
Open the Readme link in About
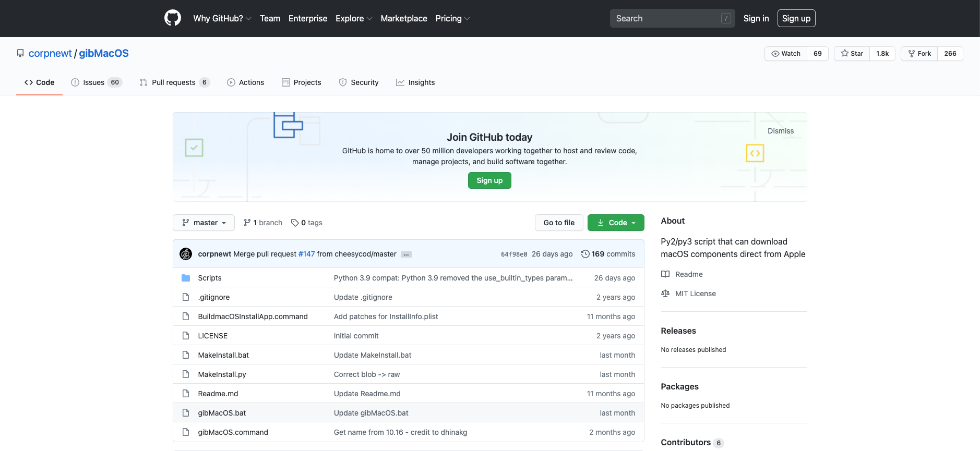click(689, 274)
